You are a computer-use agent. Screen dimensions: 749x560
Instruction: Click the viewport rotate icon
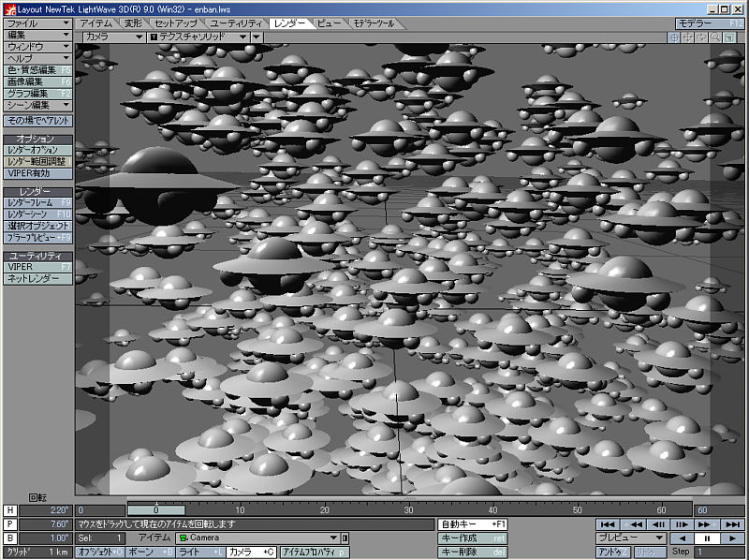[x=701, y=37]
